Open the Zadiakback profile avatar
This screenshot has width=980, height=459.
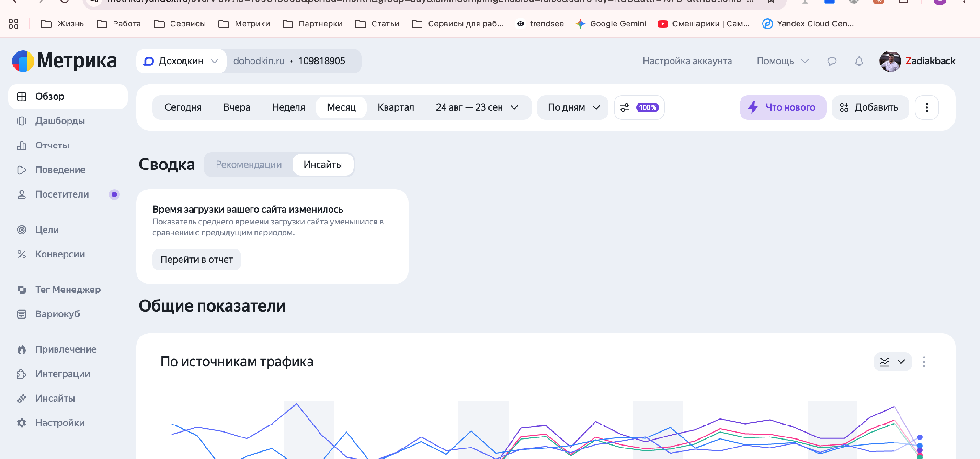point(890,61)
